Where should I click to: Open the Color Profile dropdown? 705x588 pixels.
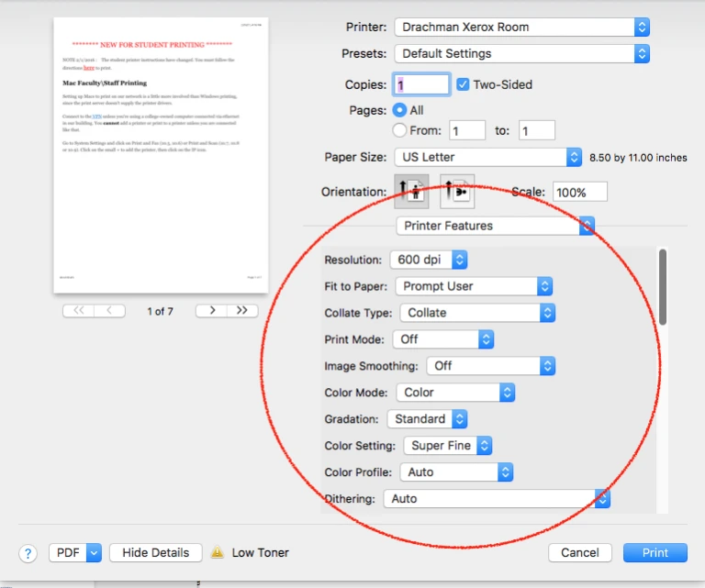tap(456, 472)
